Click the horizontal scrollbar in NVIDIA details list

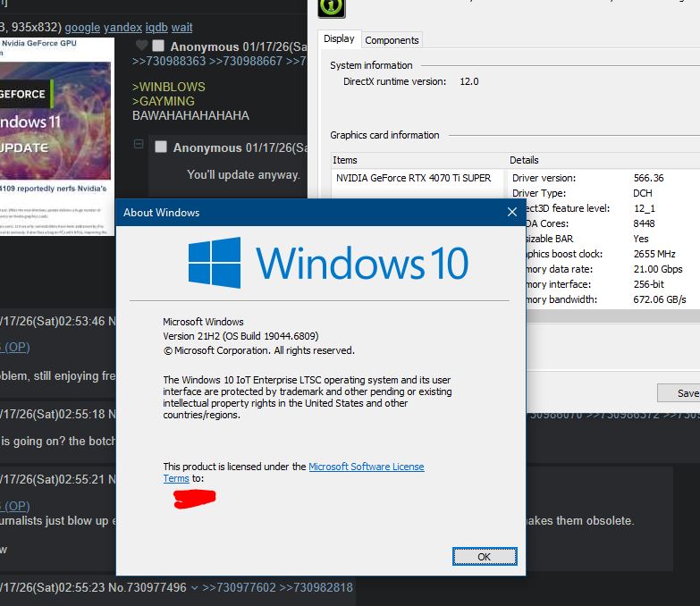tap(612, 316)
